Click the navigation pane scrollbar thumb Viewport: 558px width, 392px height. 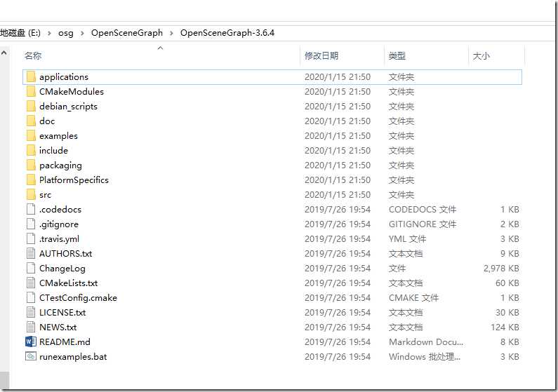[x=4, y=380]
